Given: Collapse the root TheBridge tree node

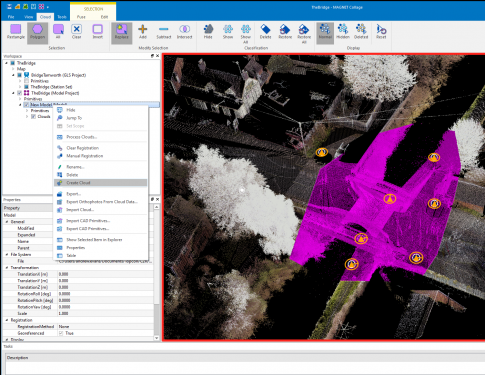Looking at the screenshot, I should (6, 63).
